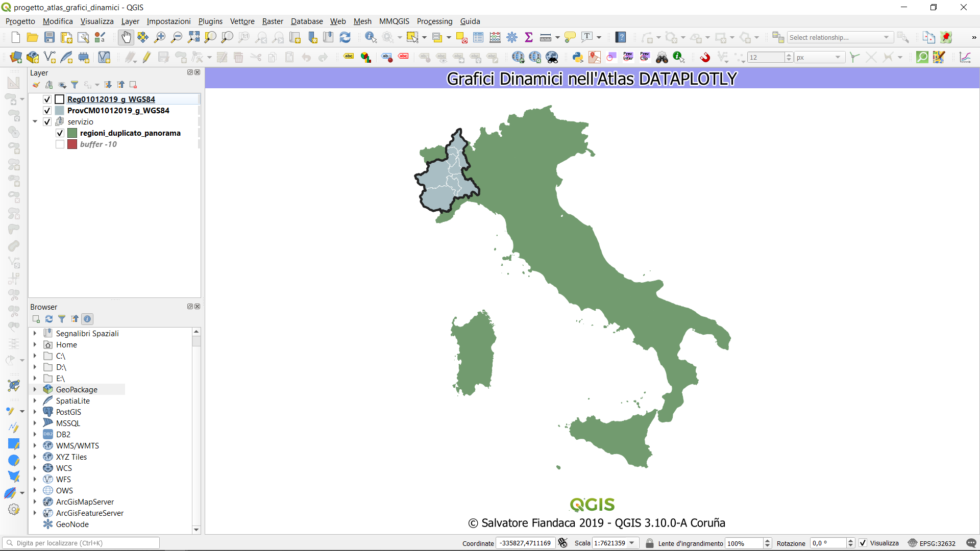Collapse the servizio layer group

coord(35,121)
